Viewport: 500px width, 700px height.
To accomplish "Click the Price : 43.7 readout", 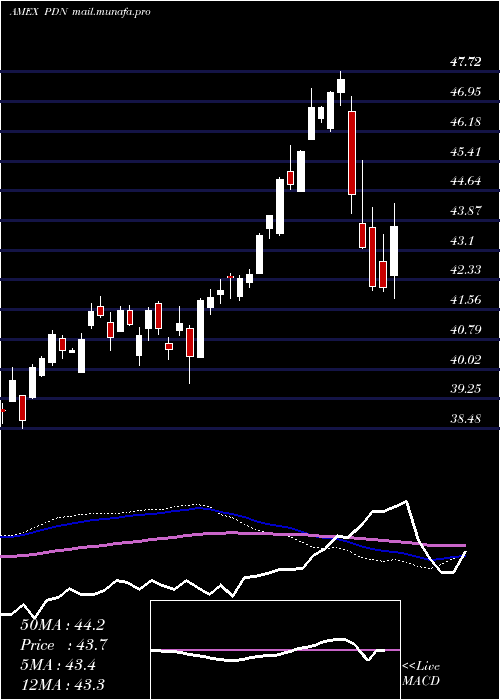I will 63,645.
